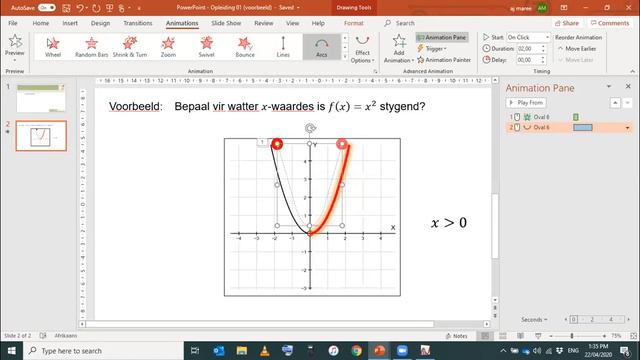Open the Notes pane from status bar
The height and width of the screenshot is (360, 640).
(457, 336)
